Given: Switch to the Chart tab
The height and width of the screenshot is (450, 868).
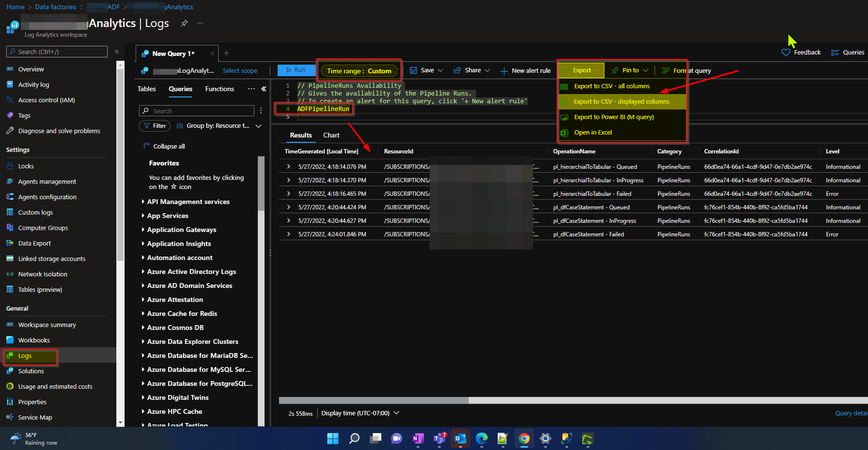Looking at the screenshot, I should [x=331, y=136].
